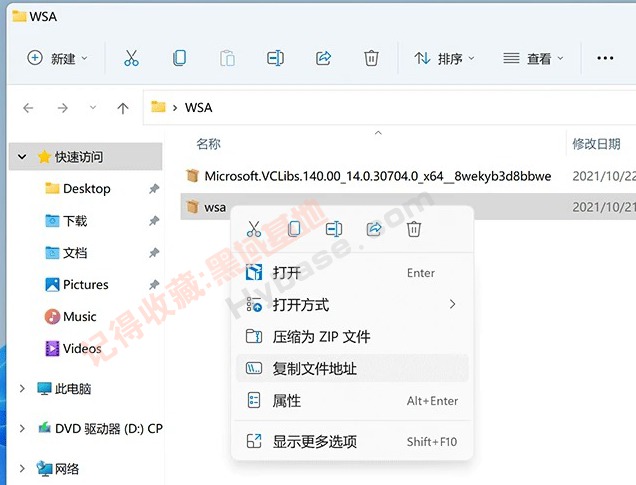636x485 pixels.
Task: Open the 新建 (New) dropdown button
Action: pyautogui.click(x=57, y=58)
